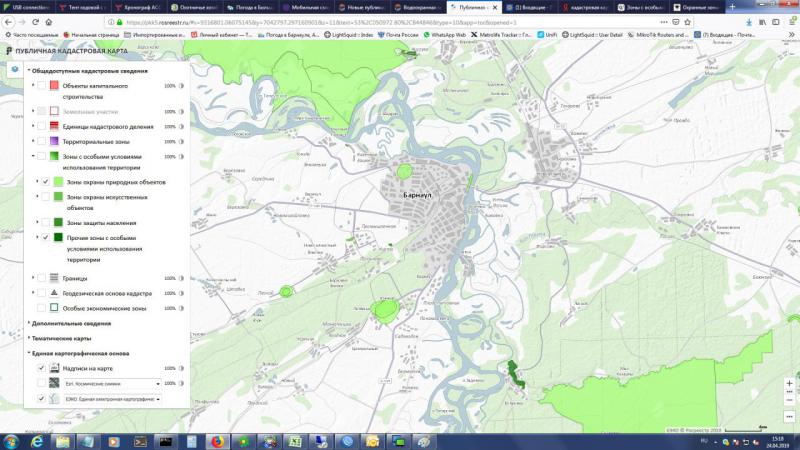
Task: Open the WhatsApp Web bookmark
Action: (x=444, y=35)
